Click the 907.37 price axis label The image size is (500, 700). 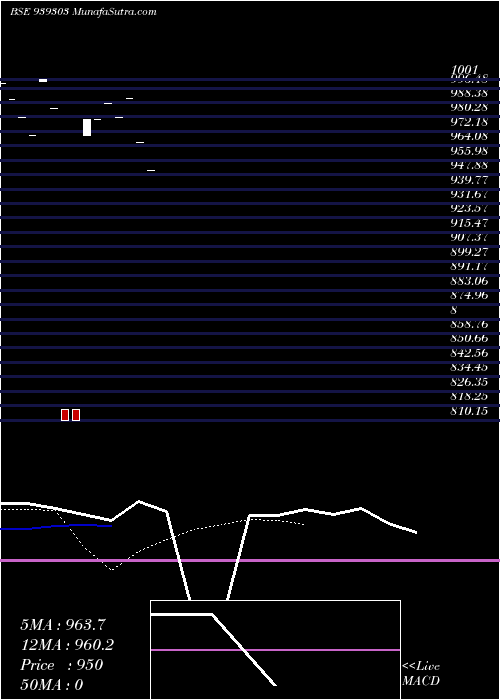(469, 238)
